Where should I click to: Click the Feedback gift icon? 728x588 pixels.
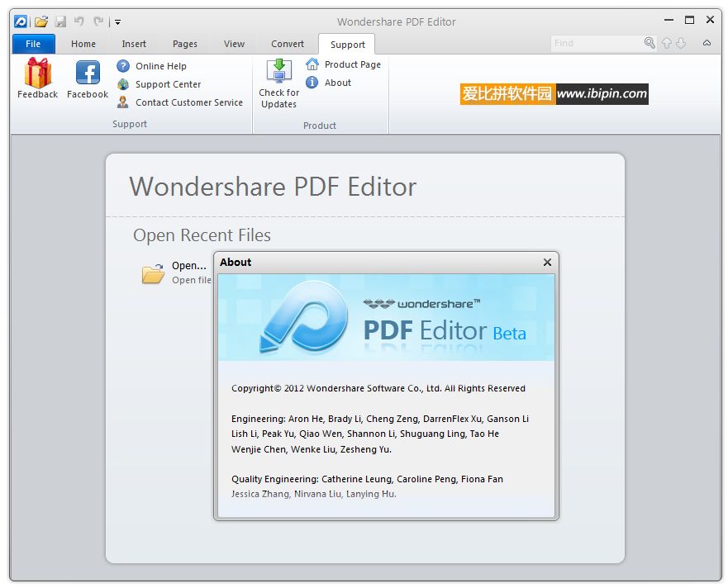coord(38,73)
